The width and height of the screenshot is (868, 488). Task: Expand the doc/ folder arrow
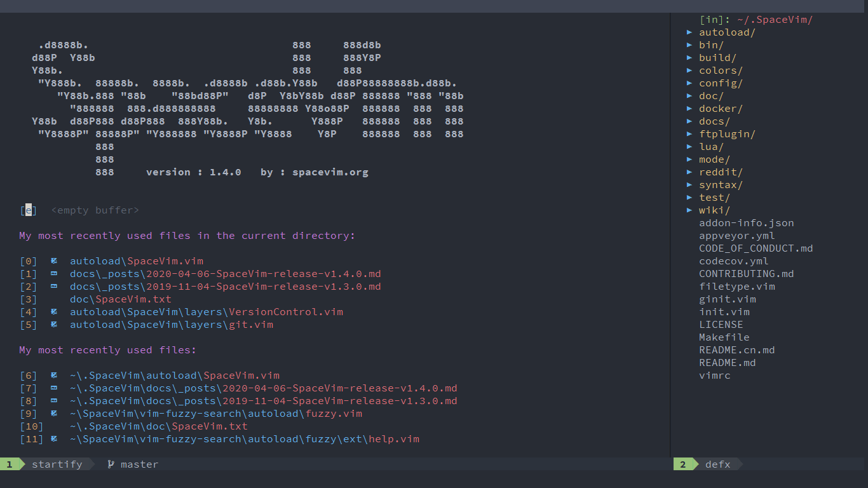tap(689, 95)
